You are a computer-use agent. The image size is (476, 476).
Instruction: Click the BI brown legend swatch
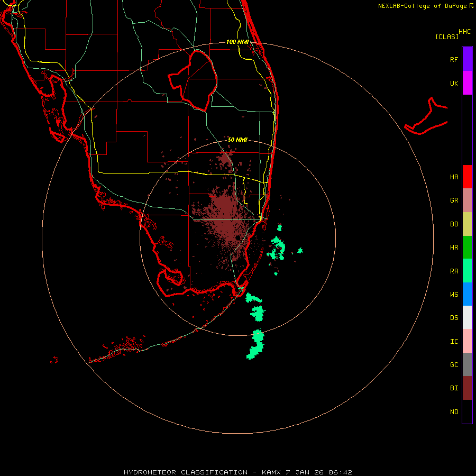click(x=467, y=388)
